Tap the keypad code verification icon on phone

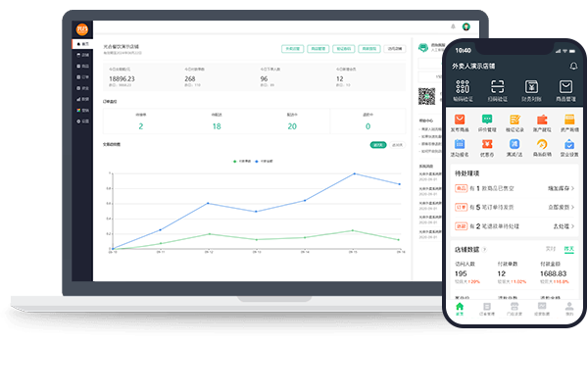coord(463,86)
